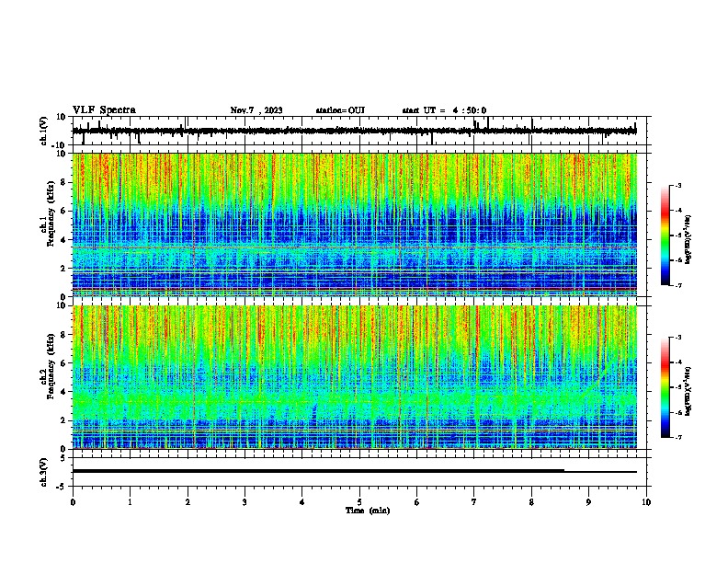The height and width of the screenshot is (563, 728).
Task: Click inside the ch.2 spectrogram panel
Action: pyautogui.click(x=354, y=377)
